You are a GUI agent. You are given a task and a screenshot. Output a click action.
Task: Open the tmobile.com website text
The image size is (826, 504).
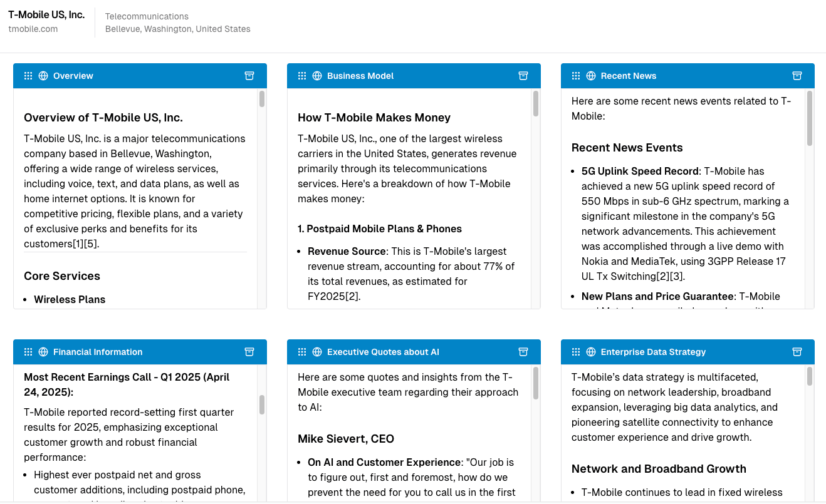(x=33, y=29)
